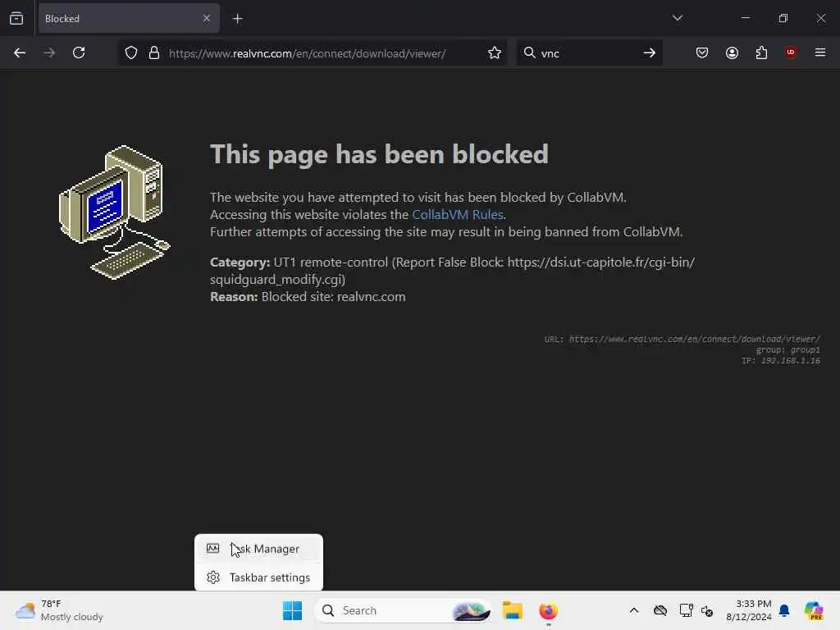The width and height of the screenshot is (840, 630).
Task: Click the page heading 'This page has been blocked'
Action: pos(379,154)
